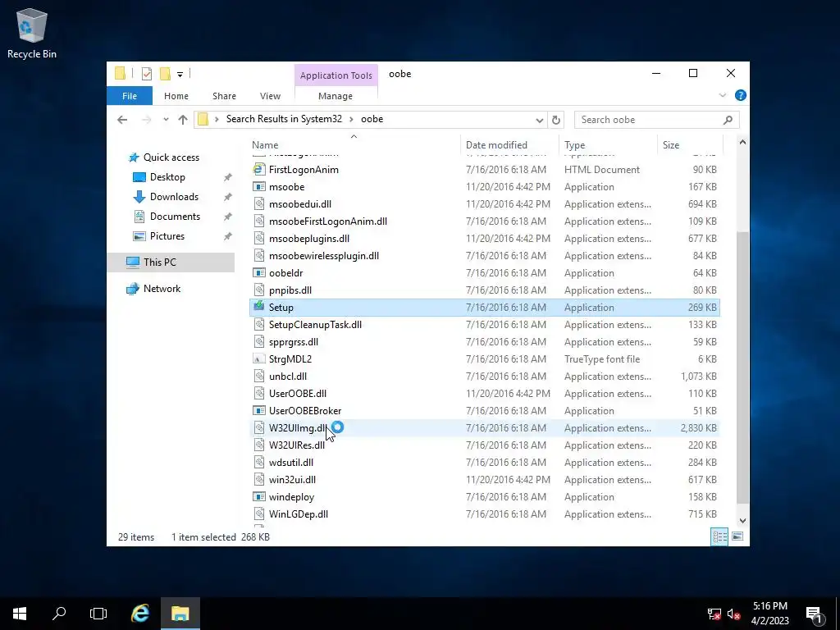The height and width of the screenshot is (630, 840).
Task: Open Help with the question mark icon
Action: 741,95
